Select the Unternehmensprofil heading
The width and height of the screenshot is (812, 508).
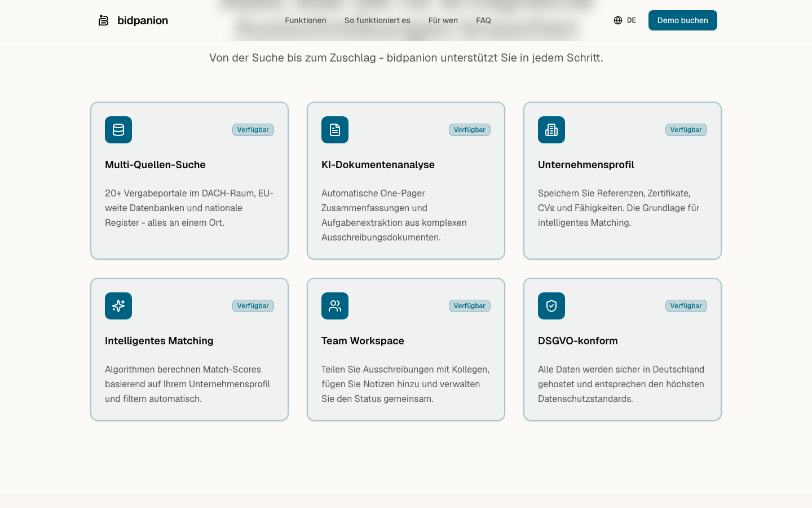[586, 165]
